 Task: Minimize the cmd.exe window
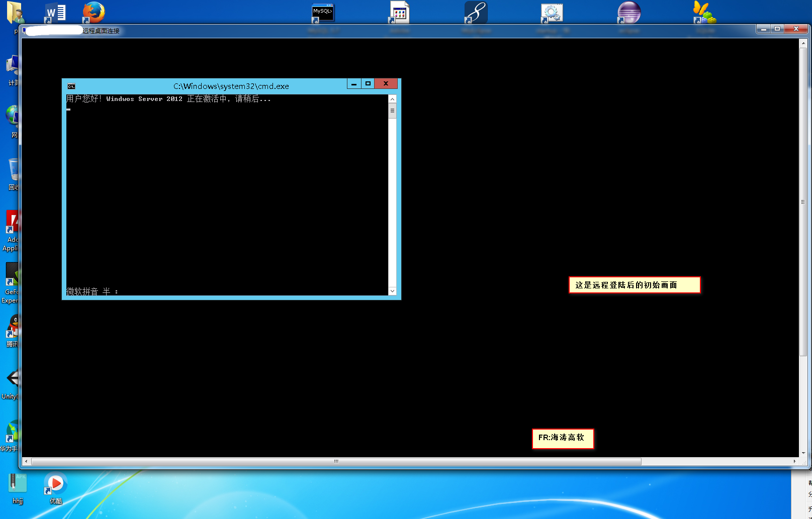354,84
